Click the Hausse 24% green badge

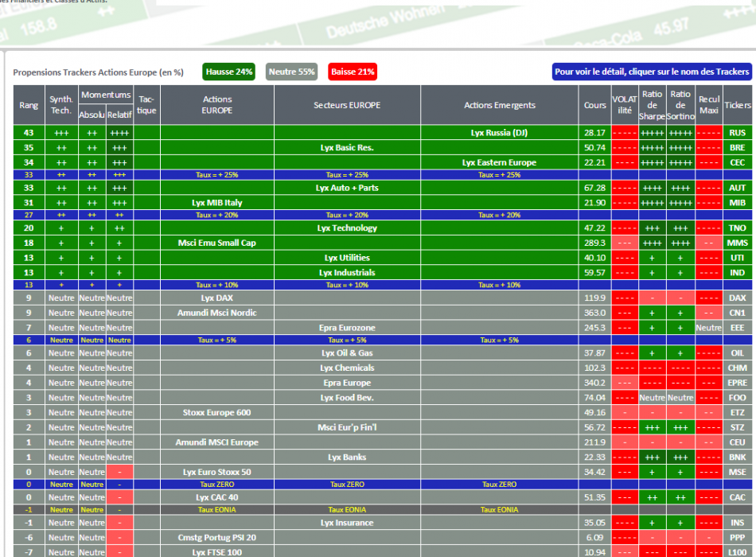229,72
